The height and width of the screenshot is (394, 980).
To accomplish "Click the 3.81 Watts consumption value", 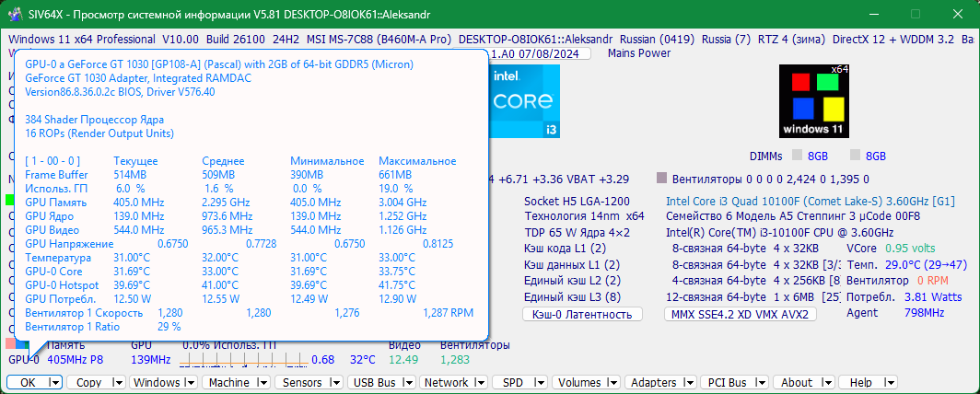I will click(x=933, y=296).
